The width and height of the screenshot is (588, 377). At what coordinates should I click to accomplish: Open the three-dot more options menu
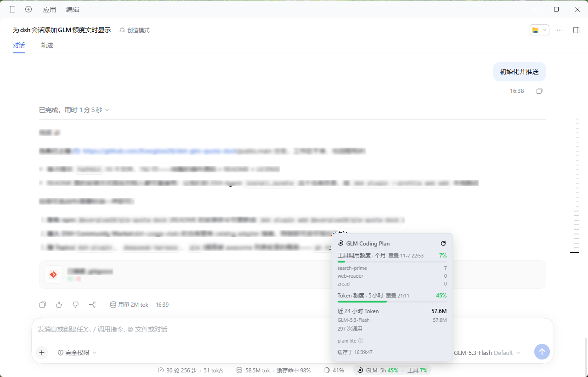click(560, 30)
